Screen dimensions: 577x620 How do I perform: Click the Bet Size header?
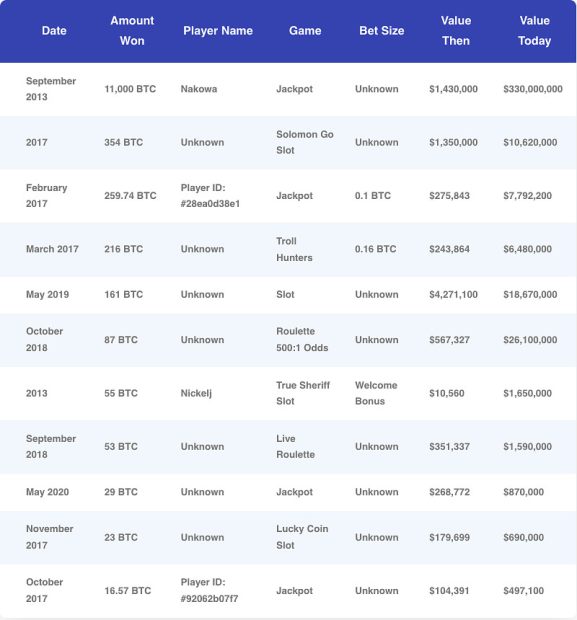382,31
